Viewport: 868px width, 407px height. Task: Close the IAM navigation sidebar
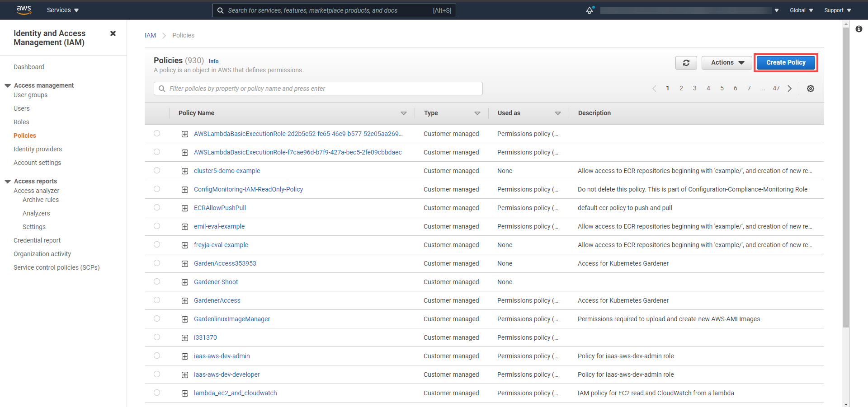coord(113,33)
